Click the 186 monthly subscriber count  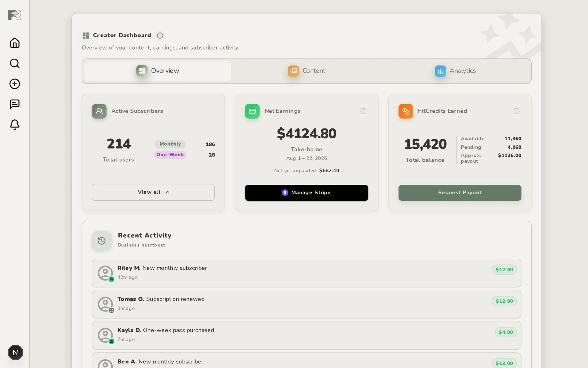tap(210, 144)
